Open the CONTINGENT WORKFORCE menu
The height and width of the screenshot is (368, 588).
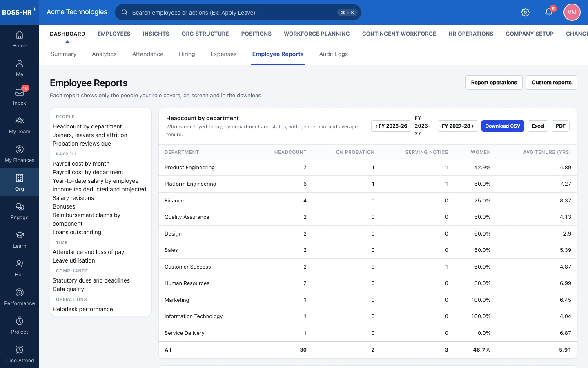(399, 34)
